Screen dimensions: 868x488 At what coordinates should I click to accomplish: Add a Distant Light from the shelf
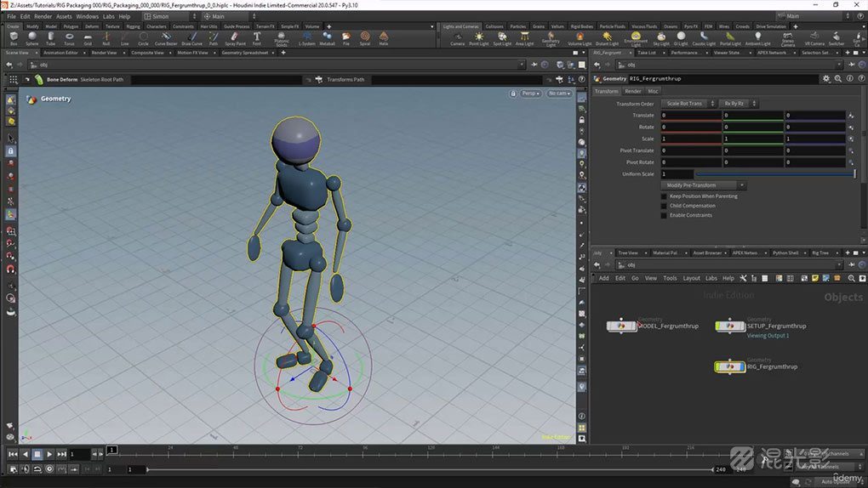click(x=608, y=38)
